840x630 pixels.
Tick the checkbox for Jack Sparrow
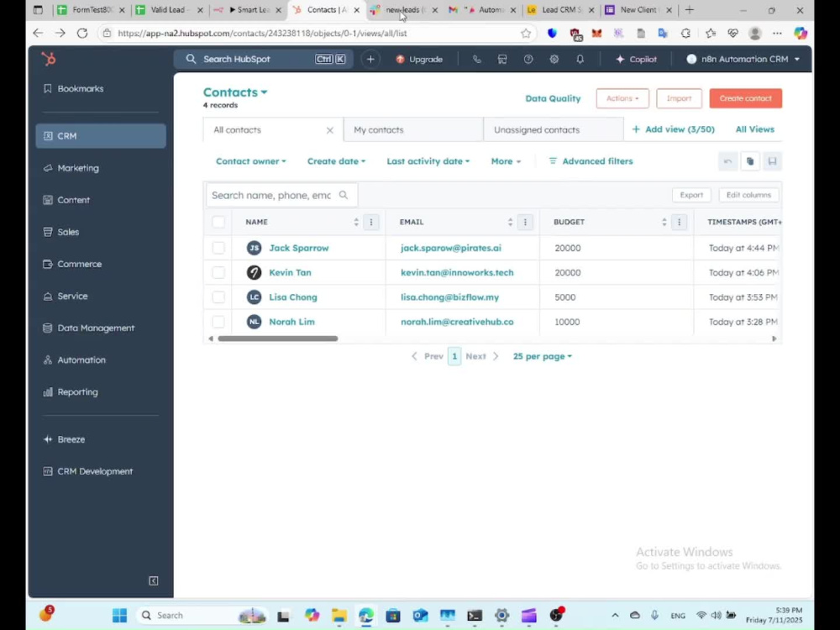[218, 248]
